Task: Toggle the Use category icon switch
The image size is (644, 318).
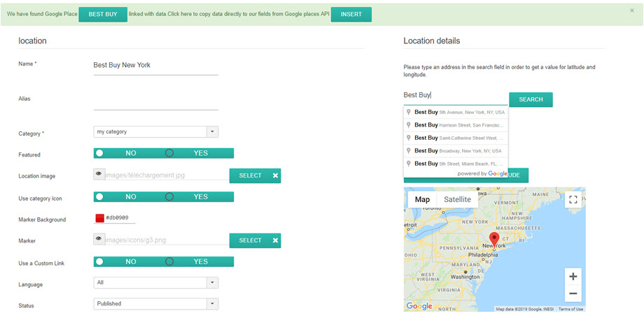Action: click(164, 197)
